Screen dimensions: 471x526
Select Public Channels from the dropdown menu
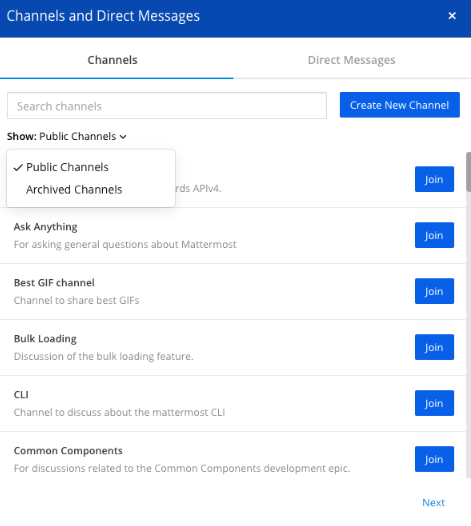tap(91, 167)
